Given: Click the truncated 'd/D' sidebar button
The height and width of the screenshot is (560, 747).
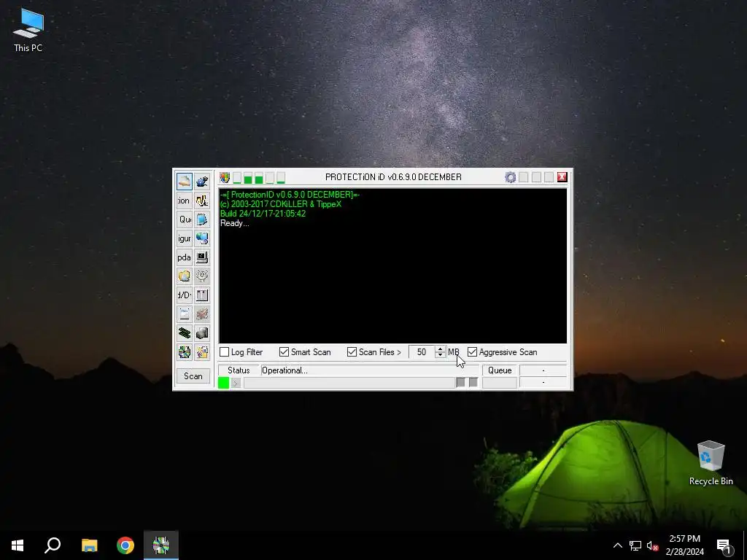Looking at the screenshot, I should click(x=185, y=295).
